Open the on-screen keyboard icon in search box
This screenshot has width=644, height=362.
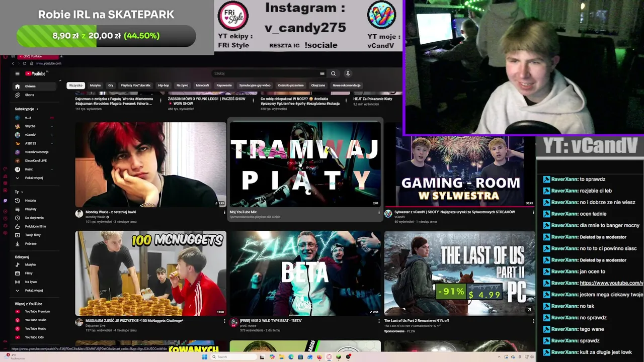(x=322, y=73)
